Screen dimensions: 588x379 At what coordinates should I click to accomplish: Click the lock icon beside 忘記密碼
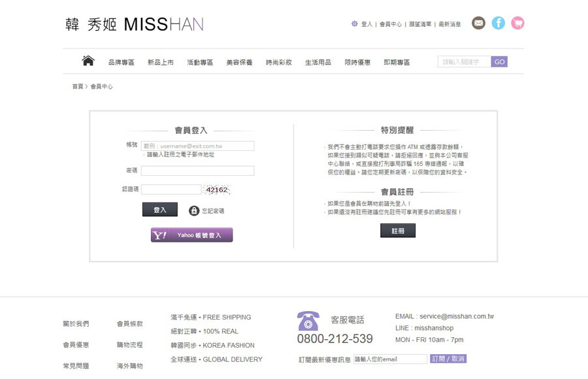click(194, 210)
